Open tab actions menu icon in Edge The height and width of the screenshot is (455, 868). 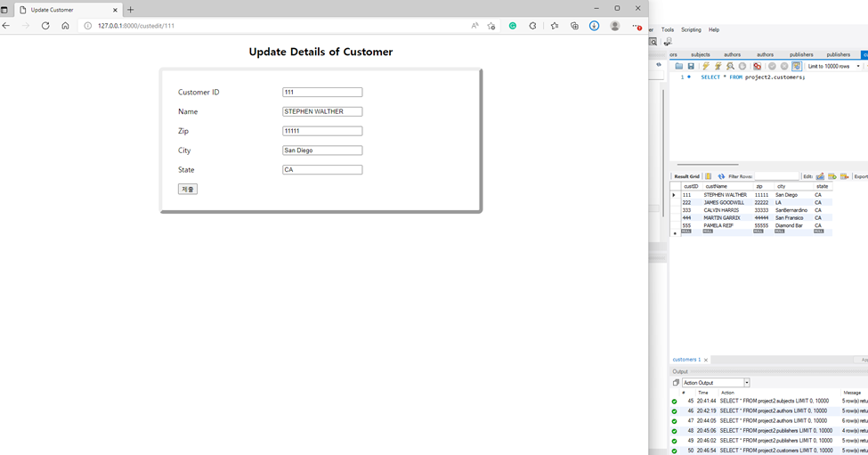click(x=4, y=10)
